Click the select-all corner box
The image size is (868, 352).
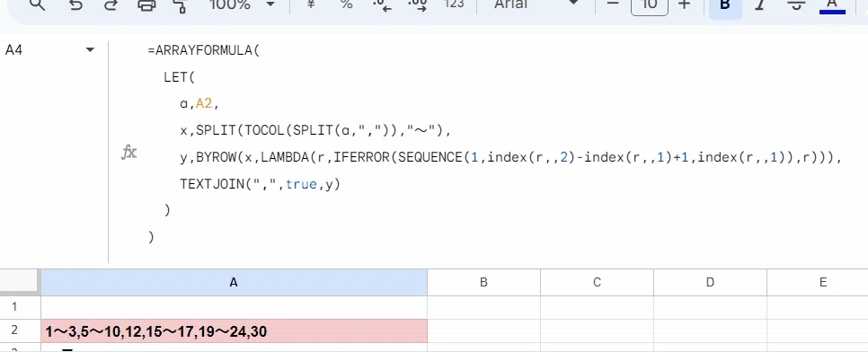[20, 282]
